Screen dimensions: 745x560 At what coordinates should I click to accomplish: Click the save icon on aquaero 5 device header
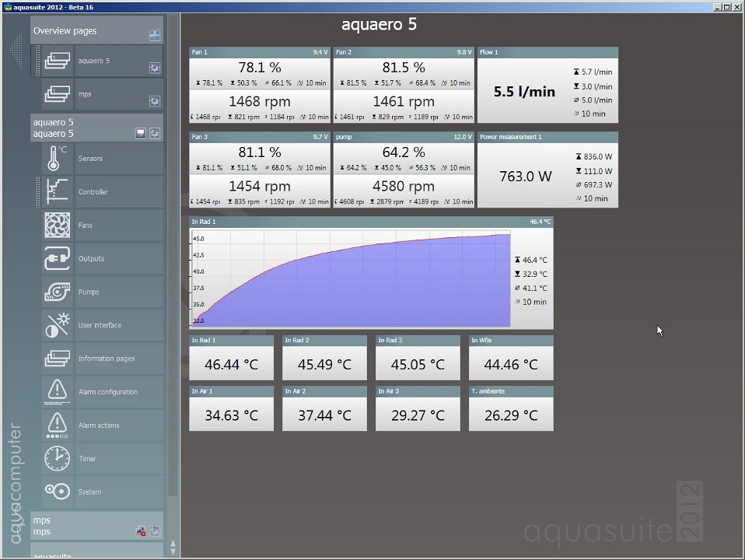(x=140, y=134)
